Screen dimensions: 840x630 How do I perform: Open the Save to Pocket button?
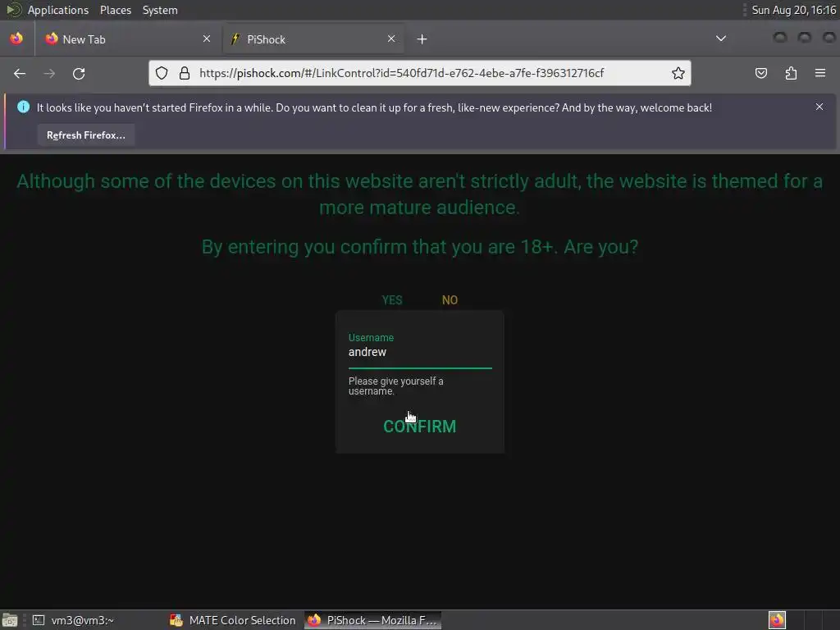(x=761, y=73)
